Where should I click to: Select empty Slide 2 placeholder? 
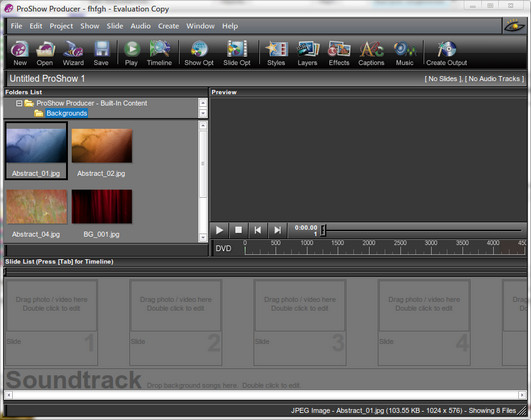tap(175, 322)
